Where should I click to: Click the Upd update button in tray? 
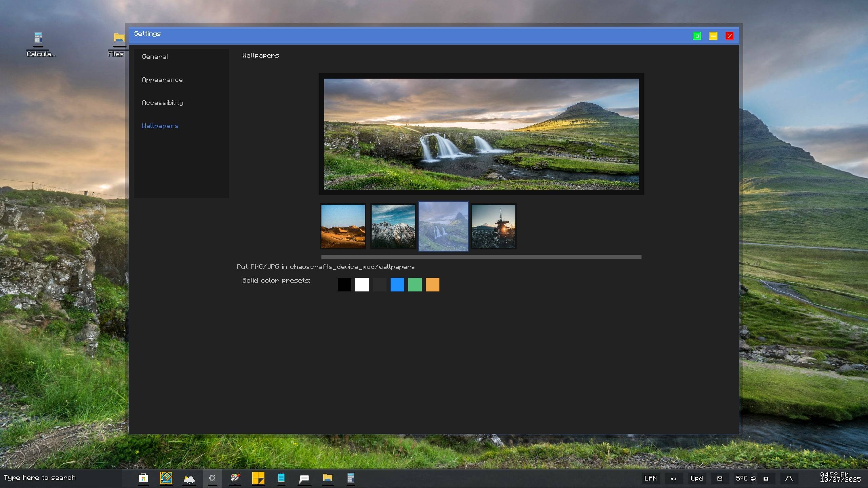696,478
